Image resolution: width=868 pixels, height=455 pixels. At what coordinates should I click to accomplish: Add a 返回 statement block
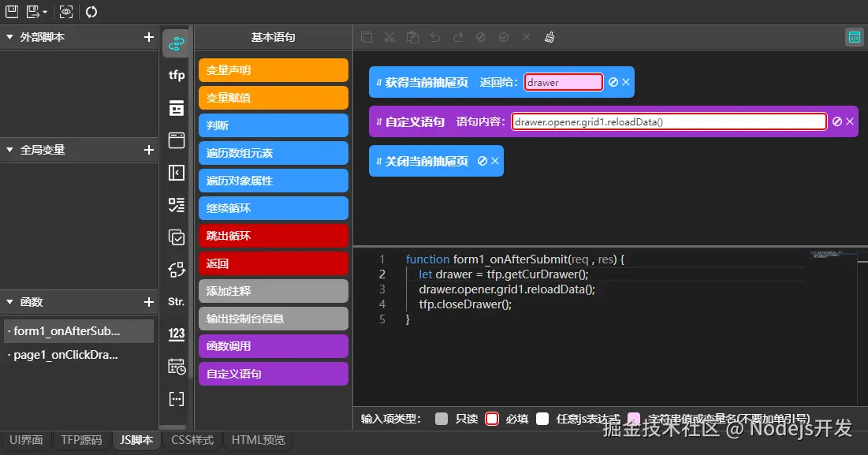tap(274, 263)
